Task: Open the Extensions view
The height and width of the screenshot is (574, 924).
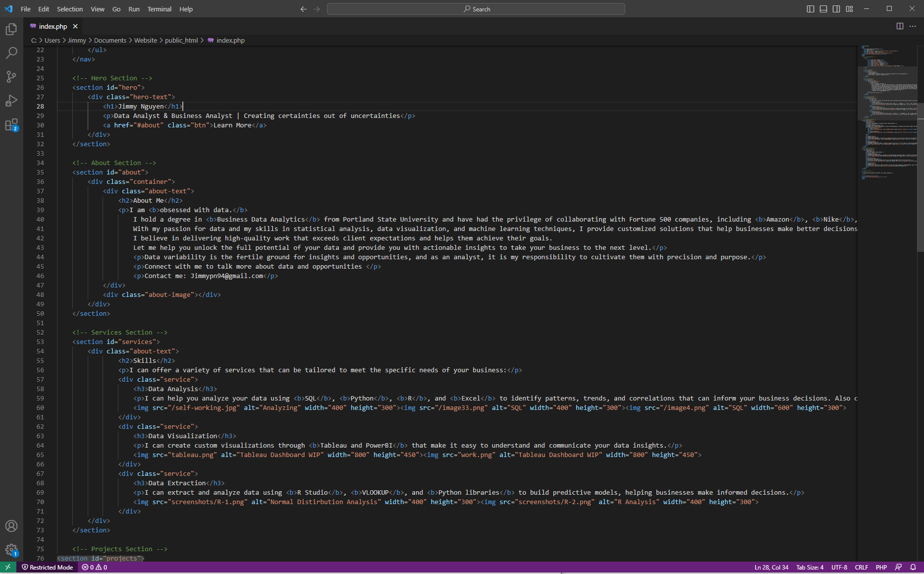Action: pyautogui.click(x=11, y=124)
